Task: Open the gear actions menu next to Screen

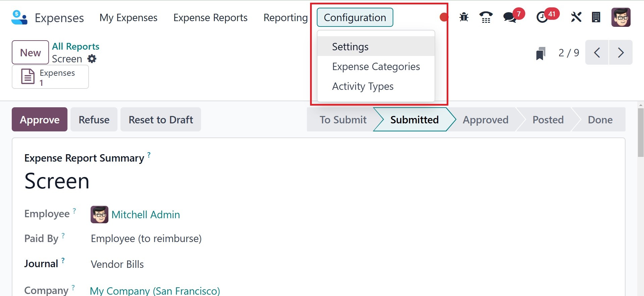Action: coord(92,59)
